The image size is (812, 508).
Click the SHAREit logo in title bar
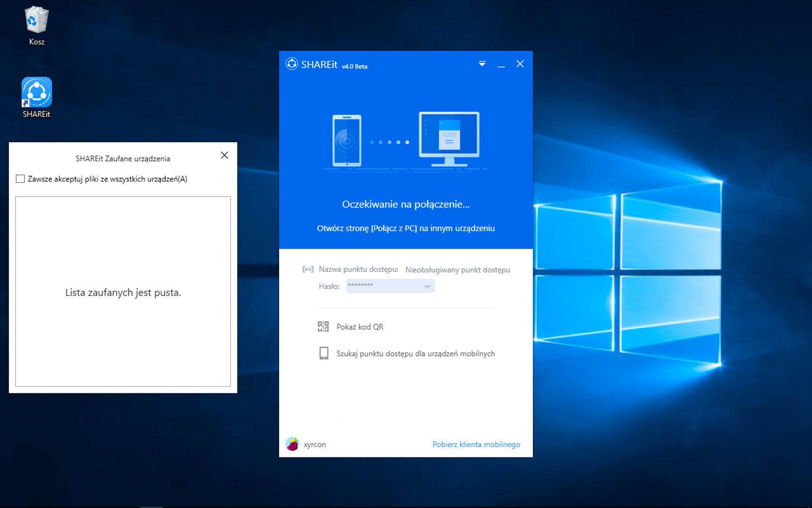click(292, 64)
